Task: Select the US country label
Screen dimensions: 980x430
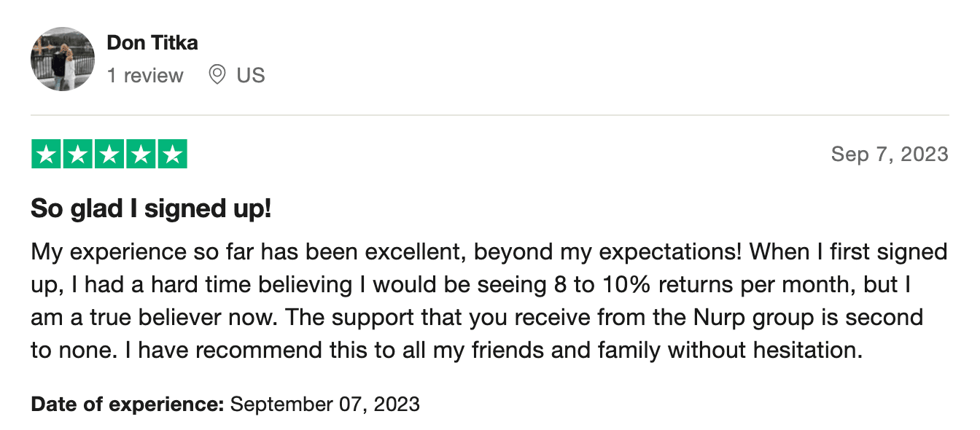Action: click(x=251, y=75)
